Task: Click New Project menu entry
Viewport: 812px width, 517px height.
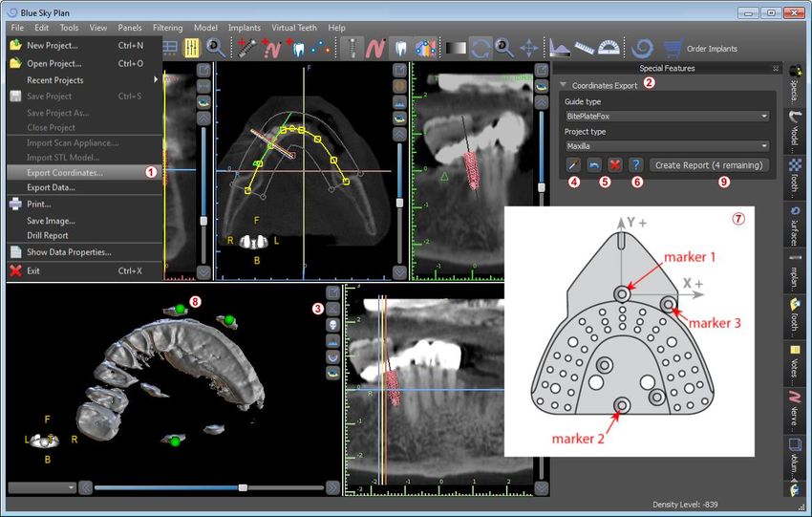Action: [84, 45]
